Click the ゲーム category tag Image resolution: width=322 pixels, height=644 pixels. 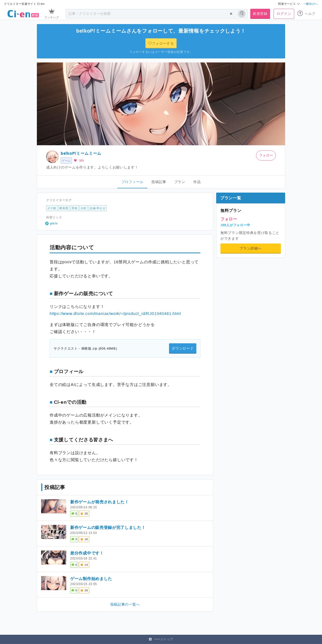66,160
